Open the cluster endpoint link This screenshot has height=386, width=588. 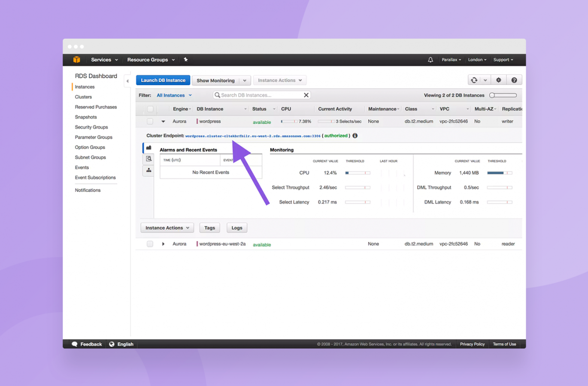click(253, 136)
